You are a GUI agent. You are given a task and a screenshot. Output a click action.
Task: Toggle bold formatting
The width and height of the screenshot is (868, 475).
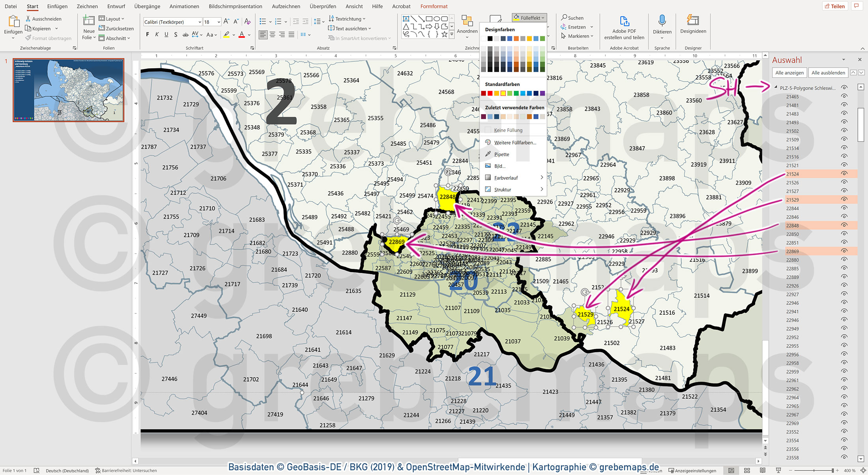point(148,35)
